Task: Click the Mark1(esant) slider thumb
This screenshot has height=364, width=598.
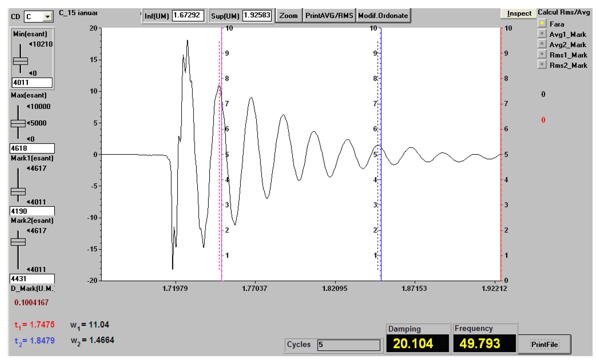Action: 18,192
